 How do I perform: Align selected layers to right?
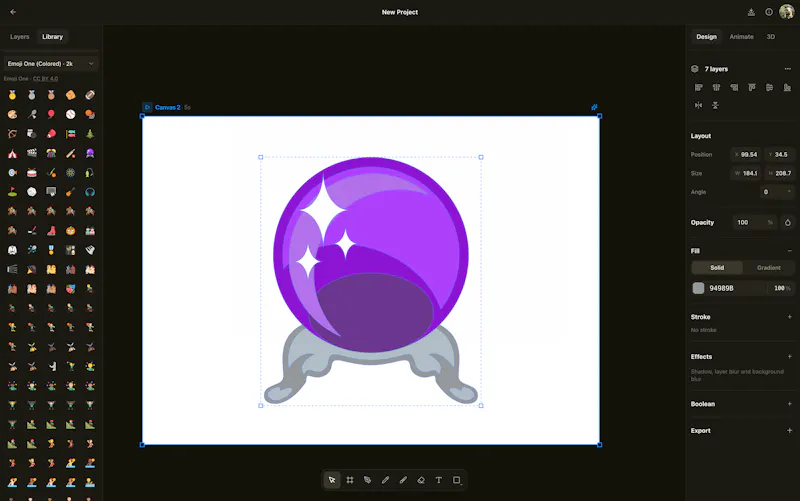734,88
